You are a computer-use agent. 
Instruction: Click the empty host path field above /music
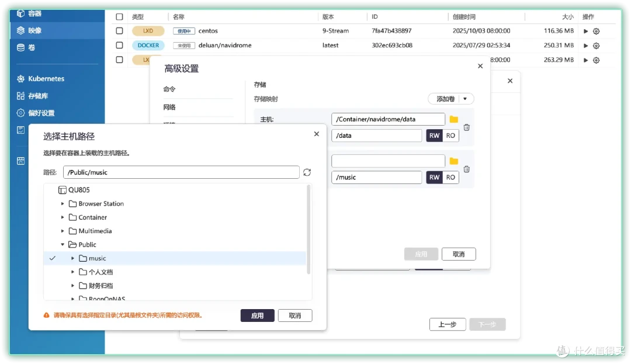388,161
